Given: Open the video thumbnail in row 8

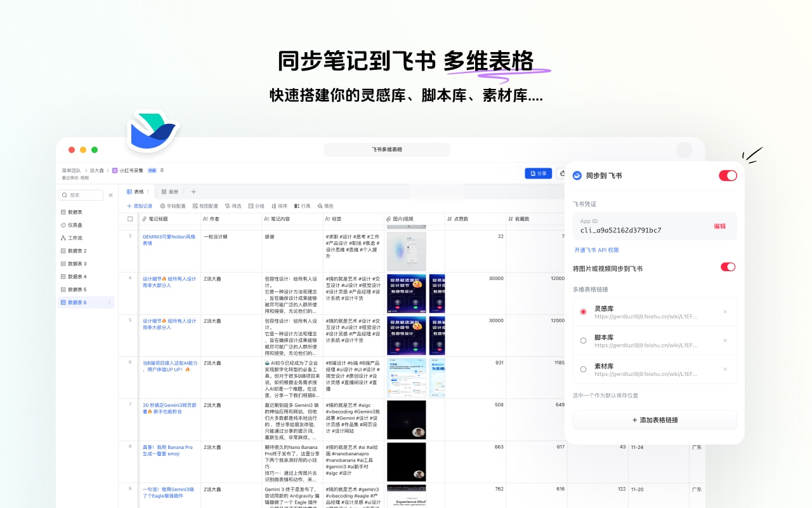Looking at the screenshot, I should click(407, 462).
